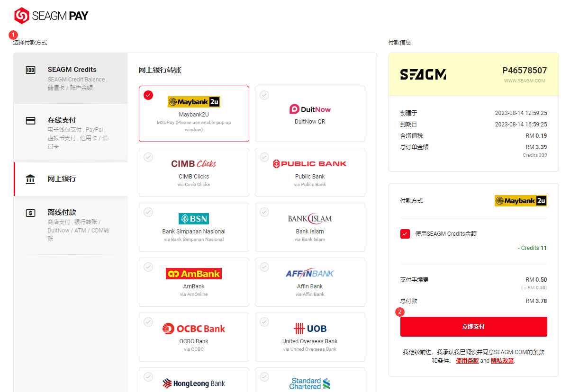Switch to the 在线支付 tab
Image resolution: width=570 pixels, height=392 pixels.
point(71,133)
